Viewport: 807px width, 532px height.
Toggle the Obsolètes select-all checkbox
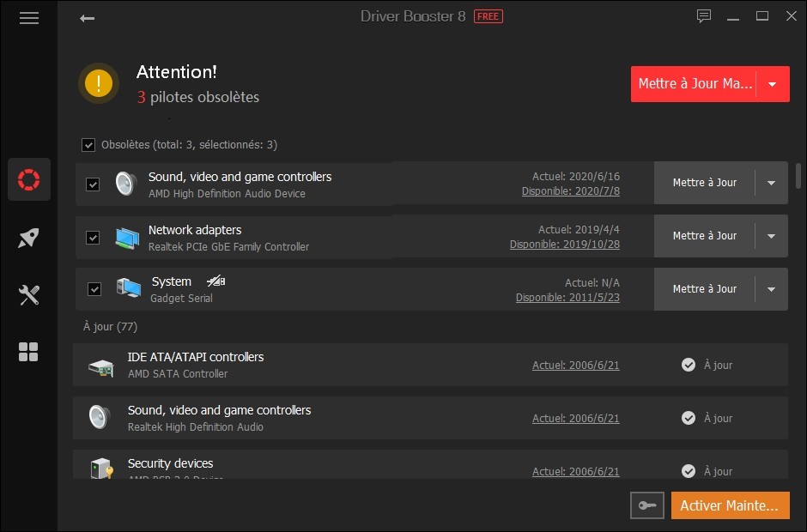(88, 145)
